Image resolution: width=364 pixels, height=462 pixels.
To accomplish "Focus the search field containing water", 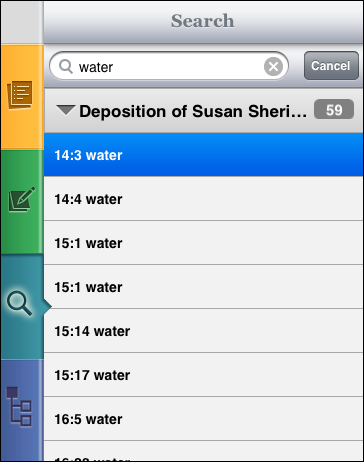I will tap(169, 66).
